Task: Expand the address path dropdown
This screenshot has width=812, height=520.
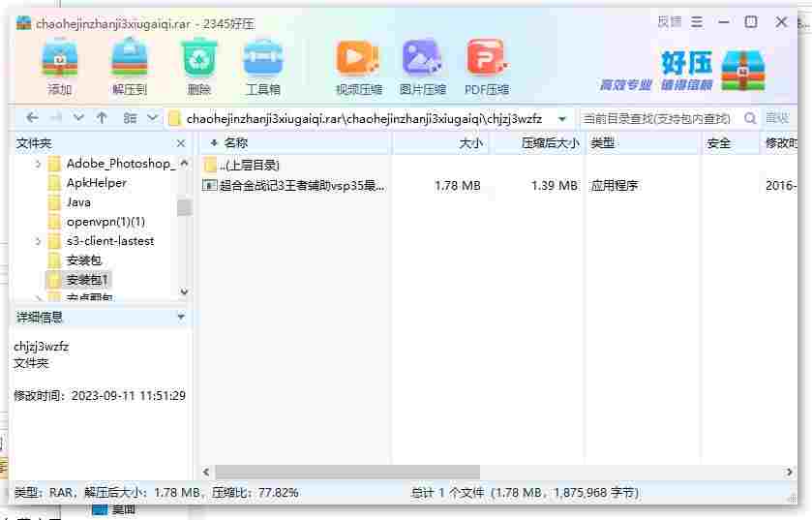Action: (x=562, y=119)
